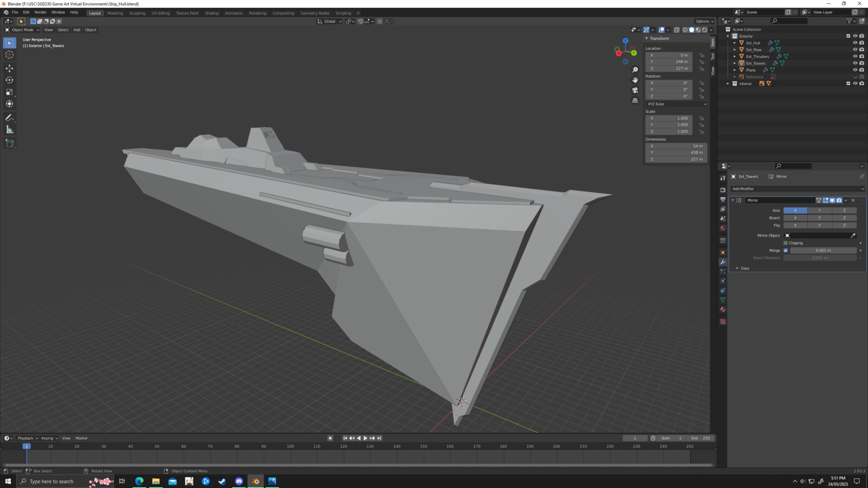Click the timeline play button
The image size is (868, 488).
click(x=365, y=438)
